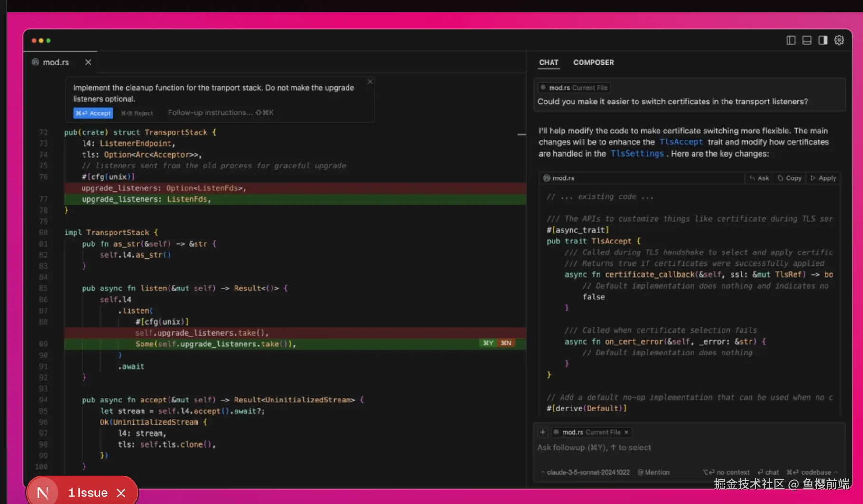Apply the suggested code to mod.rs

point(823,178)
